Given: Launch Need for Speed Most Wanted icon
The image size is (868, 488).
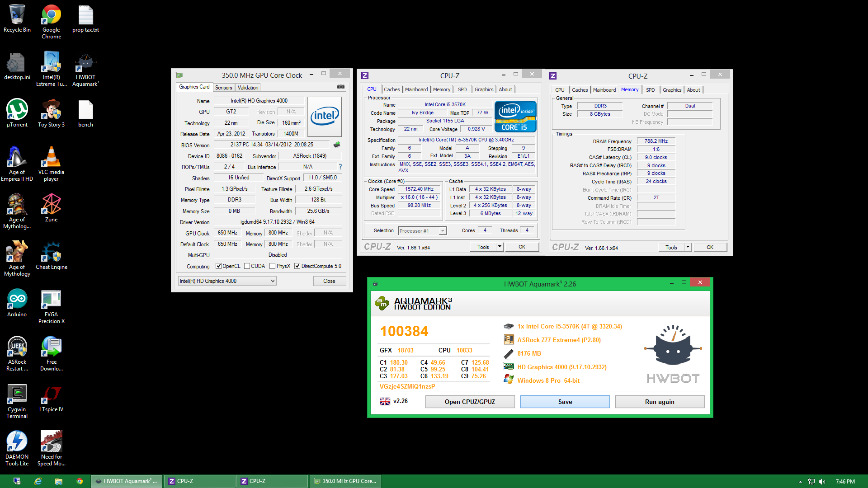Looking at the screenshot, I should click(51, 448).
